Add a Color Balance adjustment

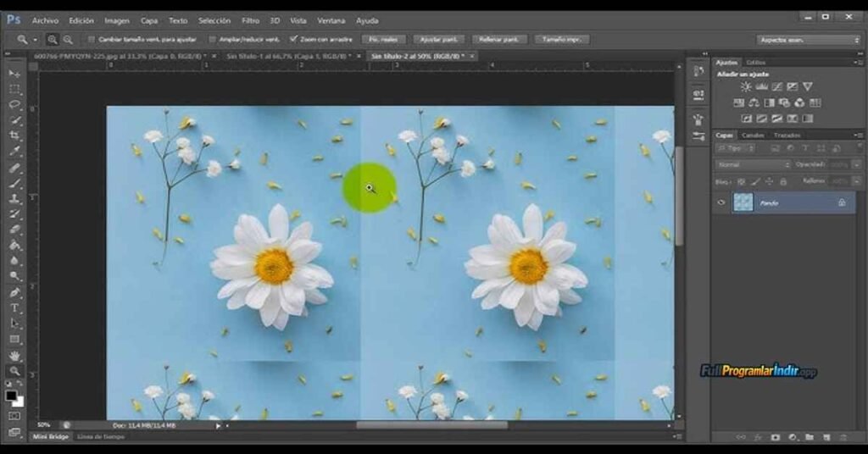754,102
